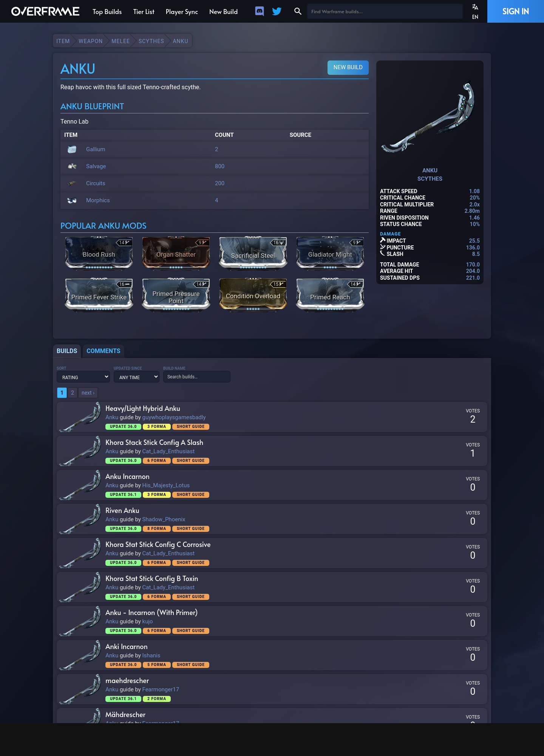Image resolution: width=544 pixels, height=756 pixels.
Task: Open the Heavy/Light Hybrid Anku build
Action: 143,408
